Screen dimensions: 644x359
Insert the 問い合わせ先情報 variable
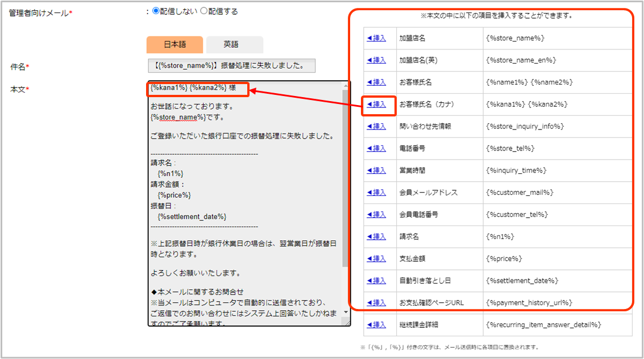(x=376, y=126)
